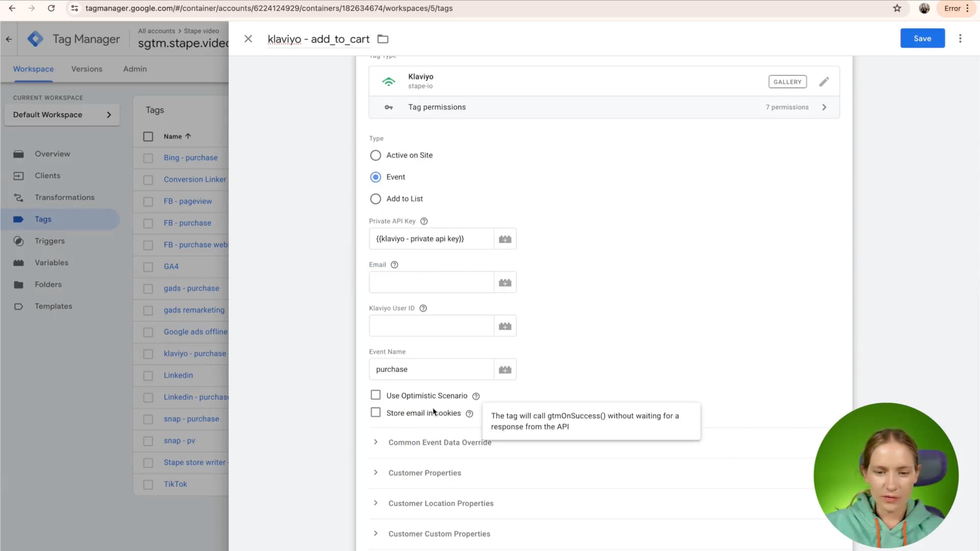Click into the Klaviyo User ID field
Viewport: 980px width, 551px height.
[431, 325]
